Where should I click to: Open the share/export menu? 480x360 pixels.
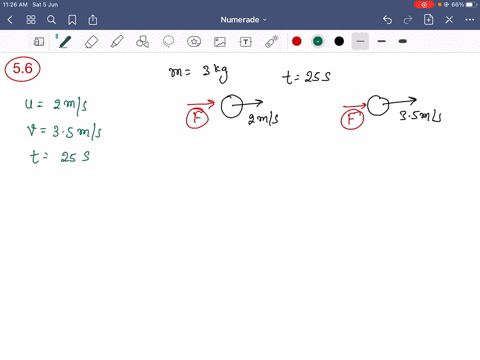[x=93, y=20]
